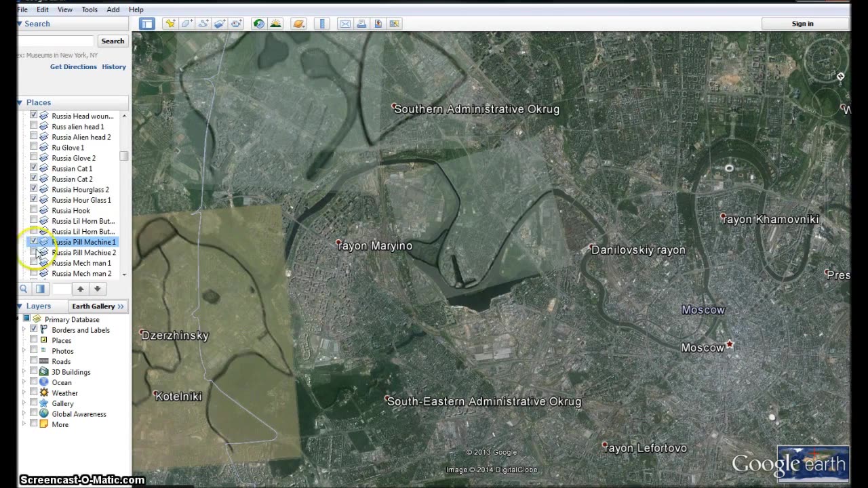View in Google Maps icon
The width and height of the screenshot is (868, 488).
[x=395, y=24]
